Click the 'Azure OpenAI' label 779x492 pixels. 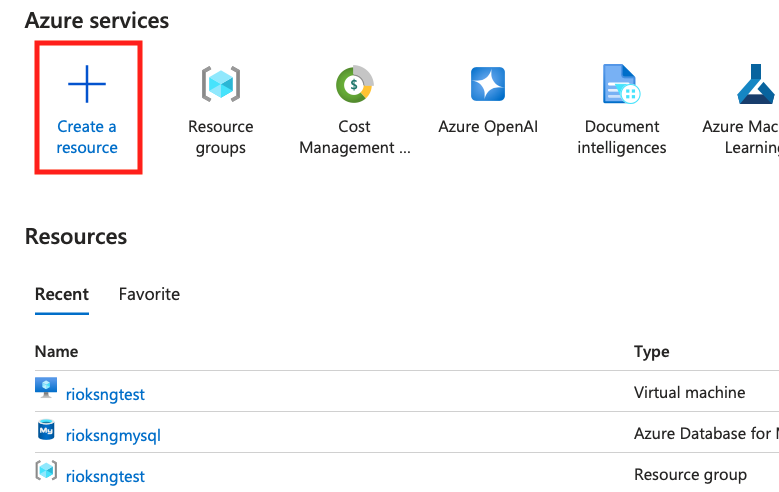(488, 127)
